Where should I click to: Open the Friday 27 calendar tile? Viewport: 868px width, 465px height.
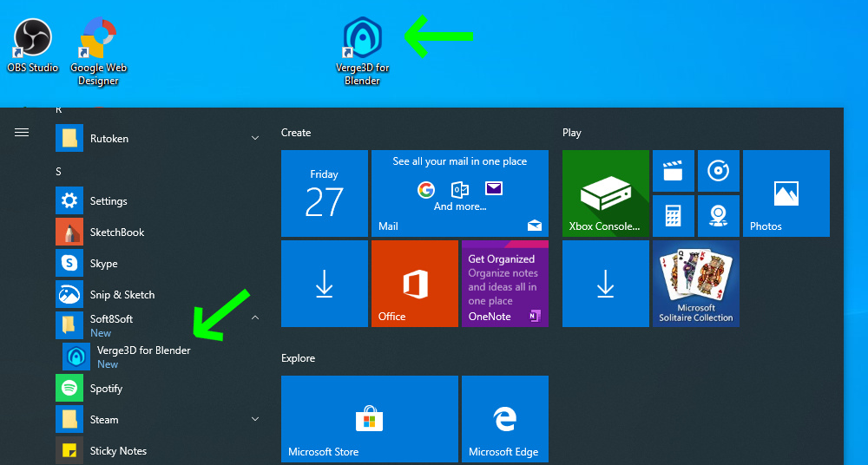click(325, 193)
